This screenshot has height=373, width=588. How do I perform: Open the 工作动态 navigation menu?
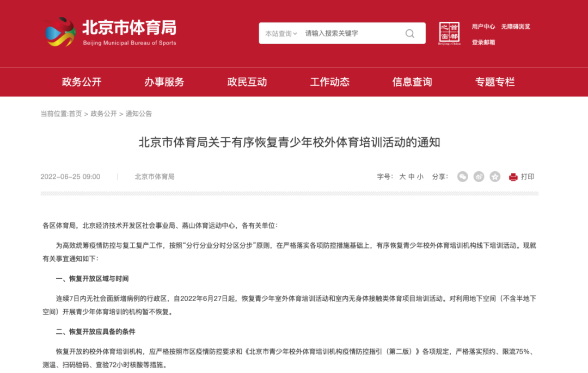(329, 82)
